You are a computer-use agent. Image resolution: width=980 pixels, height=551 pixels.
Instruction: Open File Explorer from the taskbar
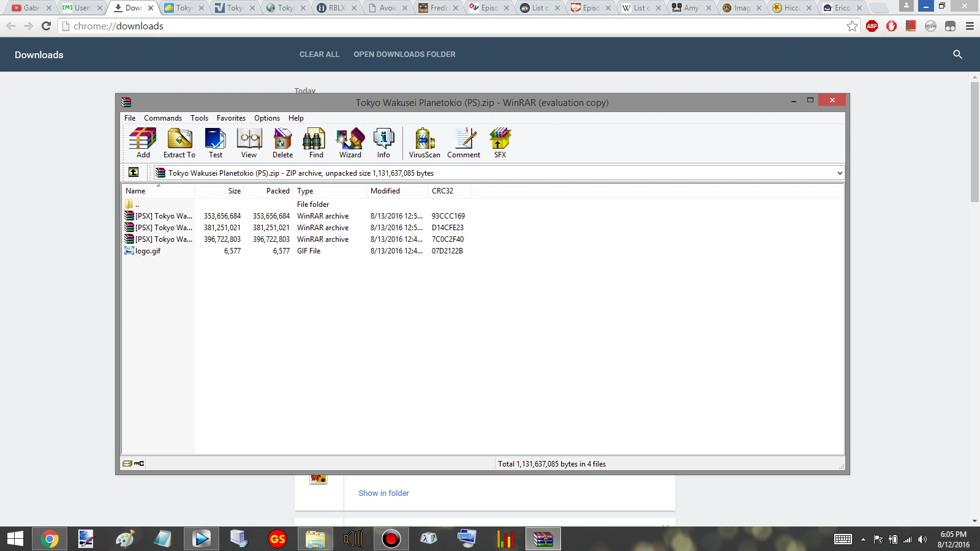tap(315, 539)
